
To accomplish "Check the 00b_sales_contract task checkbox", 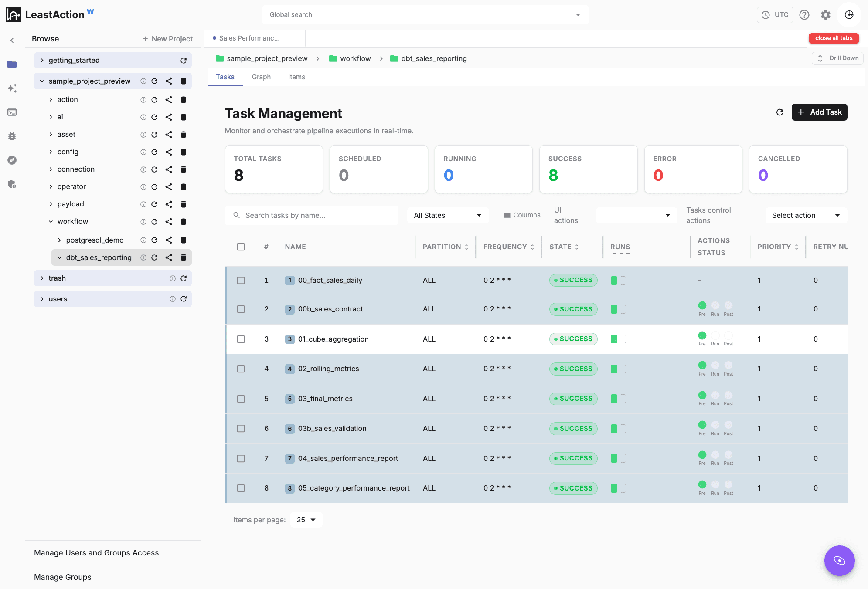I will [241, 309].
